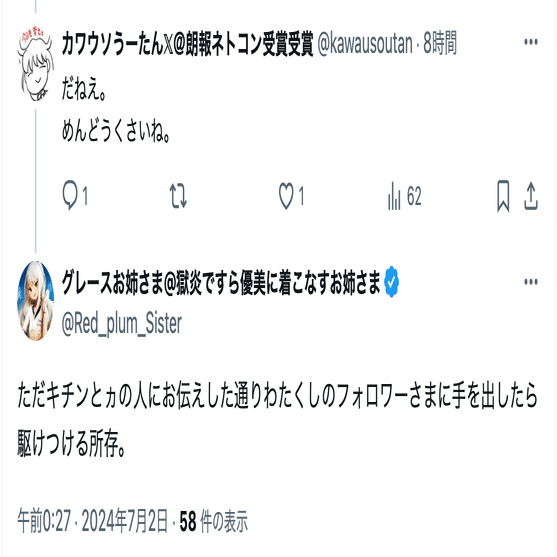
Task: Open グレースお姉さま's avatar picture
Action: [35, 301]
